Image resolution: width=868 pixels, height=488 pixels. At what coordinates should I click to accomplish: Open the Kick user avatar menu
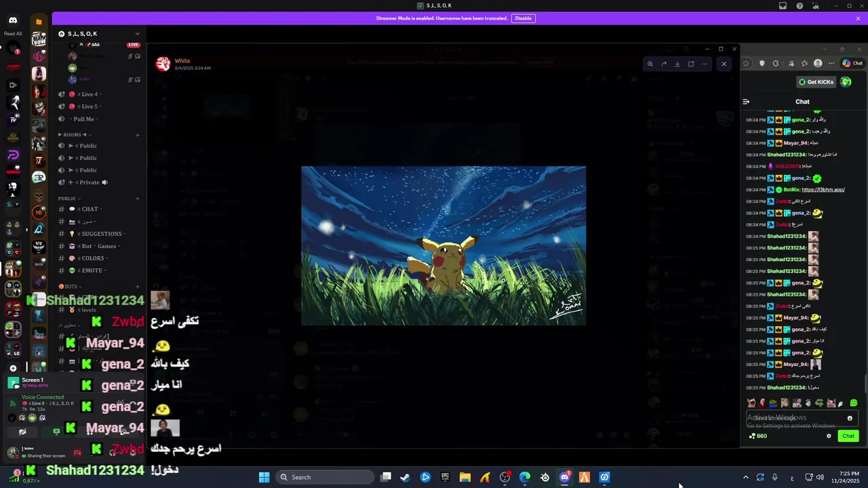[846, 82]
